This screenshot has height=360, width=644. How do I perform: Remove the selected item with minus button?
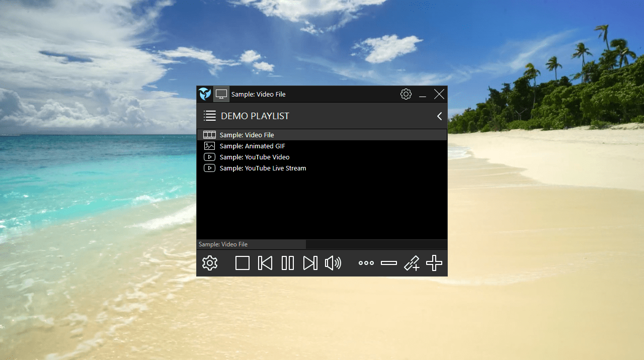389,263
